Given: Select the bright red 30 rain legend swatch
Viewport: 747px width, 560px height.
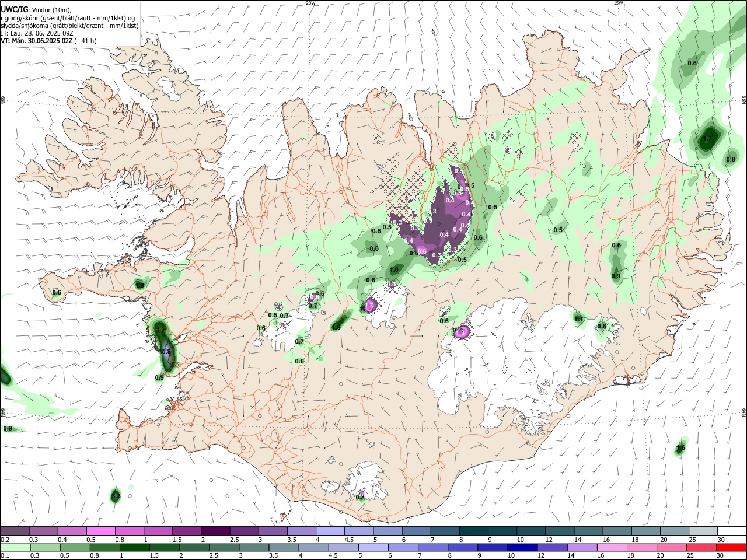Looking at the screenshot, I should (x=731, y=547).
